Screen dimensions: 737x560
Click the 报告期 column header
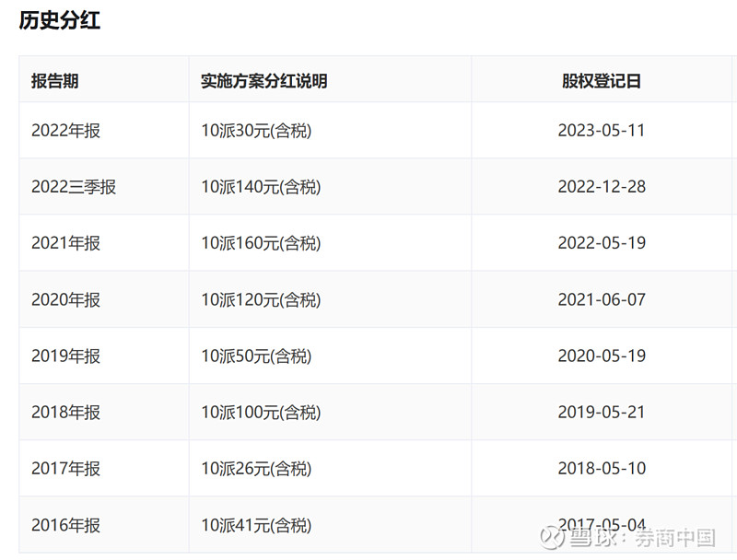point(54,81)
